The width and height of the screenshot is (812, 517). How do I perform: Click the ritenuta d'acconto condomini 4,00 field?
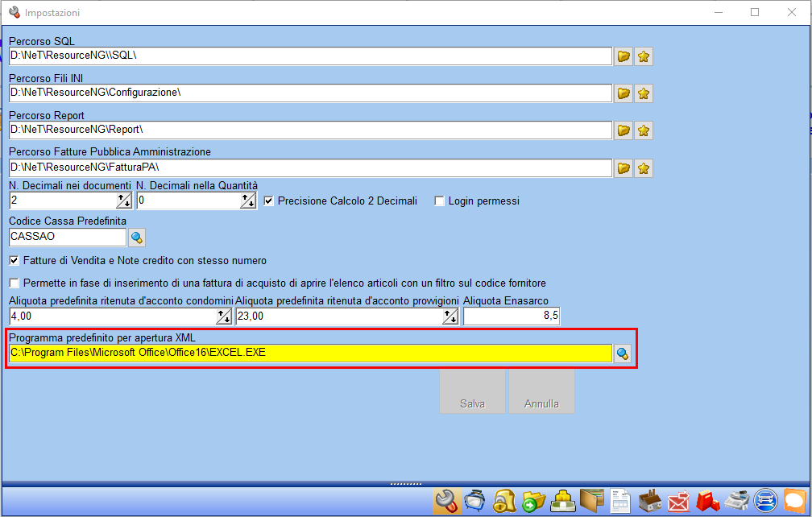113,316
